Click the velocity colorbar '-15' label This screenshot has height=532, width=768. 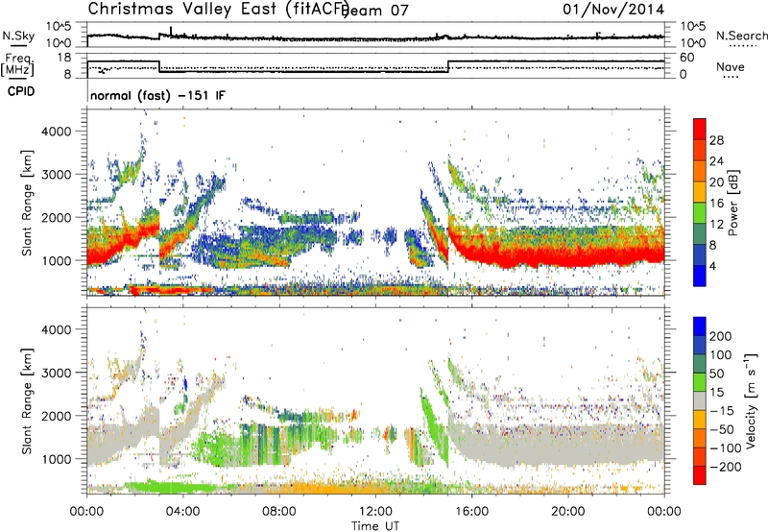[722, 410]
